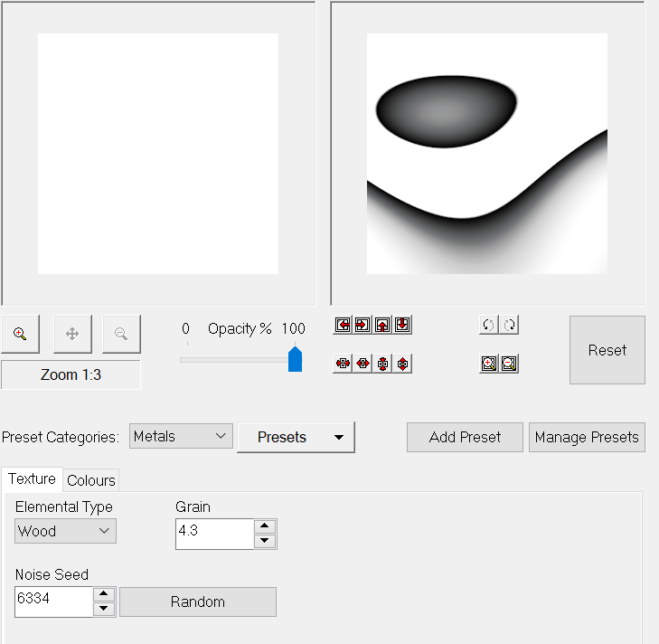Click the shrink vertically icon
The image size is (659, 644).
click(382, 364)
